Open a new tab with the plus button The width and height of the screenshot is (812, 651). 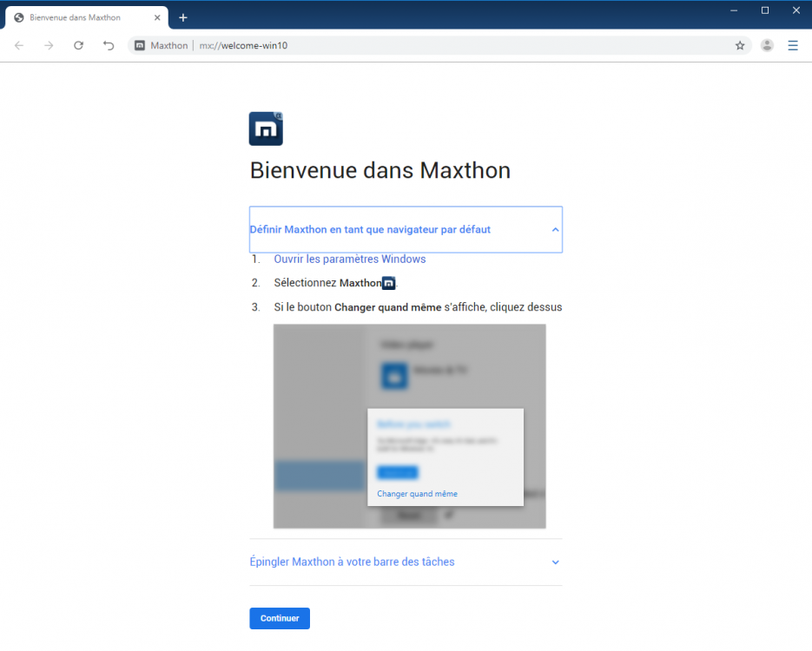pyautogui.click(x=182, y=16)
